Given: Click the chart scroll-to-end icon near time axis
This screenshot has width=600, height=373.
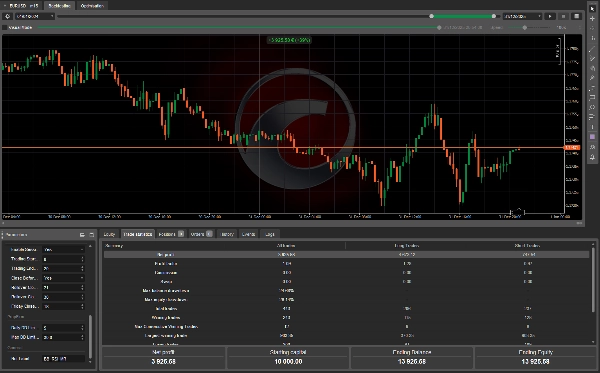Looking at the screenshot, I should tap(517, 212).
